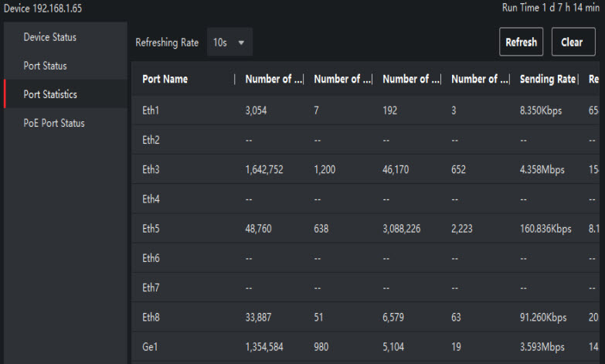Screen dimensions: 605x364
Task: Select the Ge1 port row
Action: [150, 348]
